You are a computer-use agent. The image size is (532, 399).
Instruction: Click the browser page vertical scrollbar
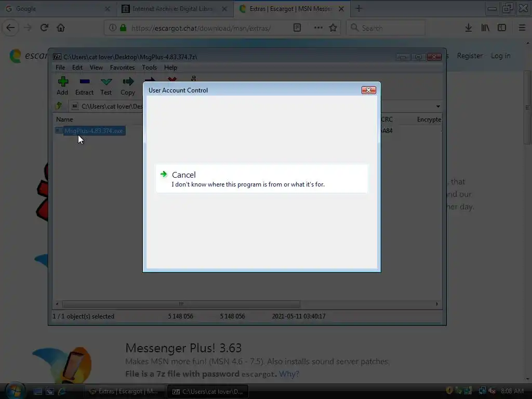tap(528, 107)
